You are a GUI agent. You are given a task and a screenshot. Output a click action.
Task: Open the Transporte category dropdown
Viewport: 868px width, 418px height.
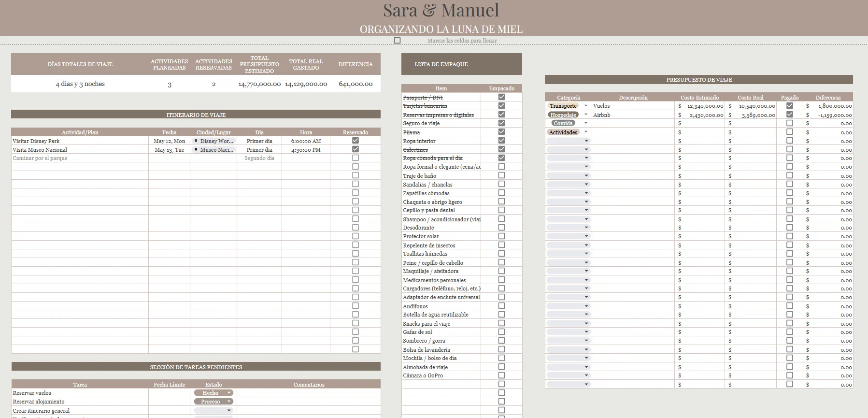coord(586,106)
